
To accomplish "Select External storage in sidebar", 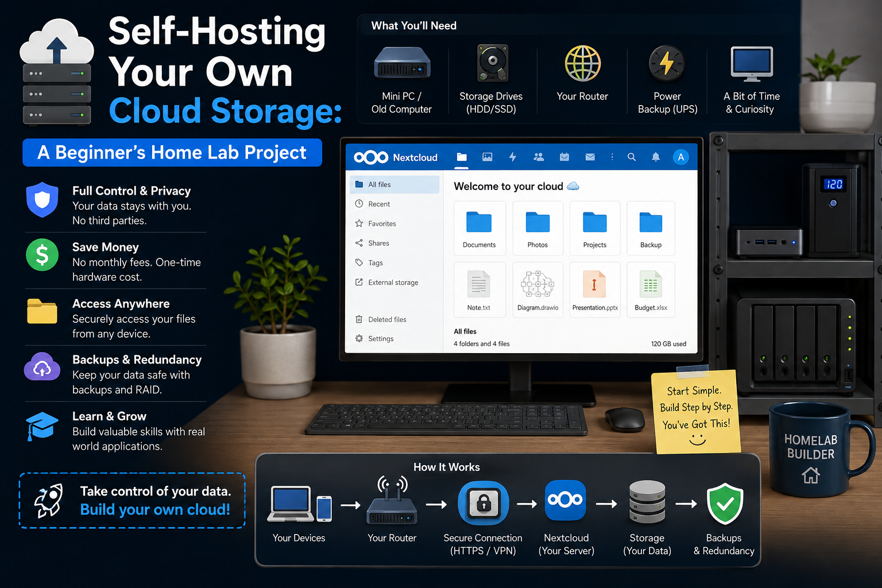I will (x=394, y=282).
